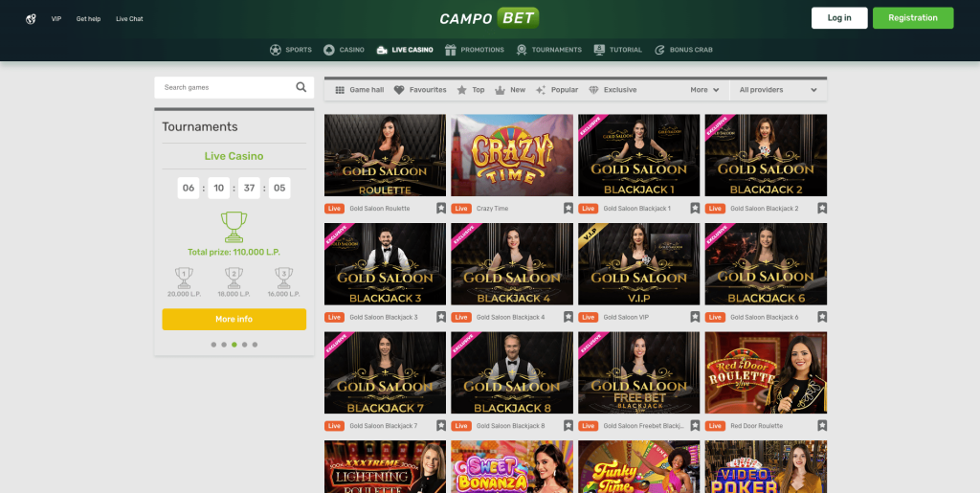Open the Bonus Crab page
The width and height of the screenshot is (980, 493).
tap(683, 50)
